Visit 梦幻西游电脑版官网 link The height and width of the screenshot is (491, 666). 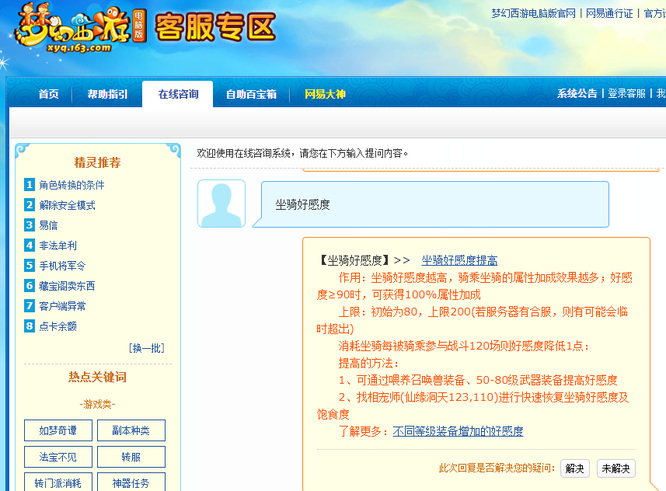click(x=533, y=14)
